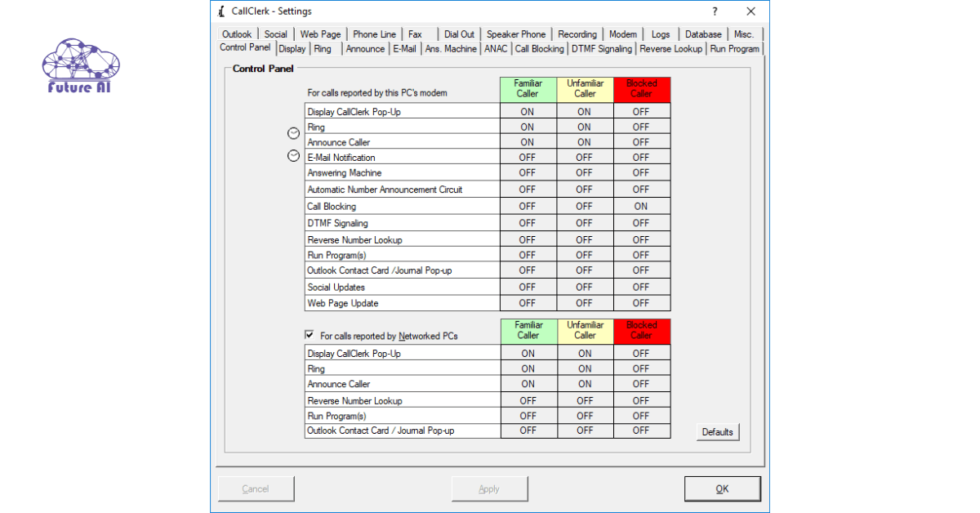Image resolution: width=980 pixels, height=513 pixels.
Task: Open the Announce tab
Action: pos(365,49)
